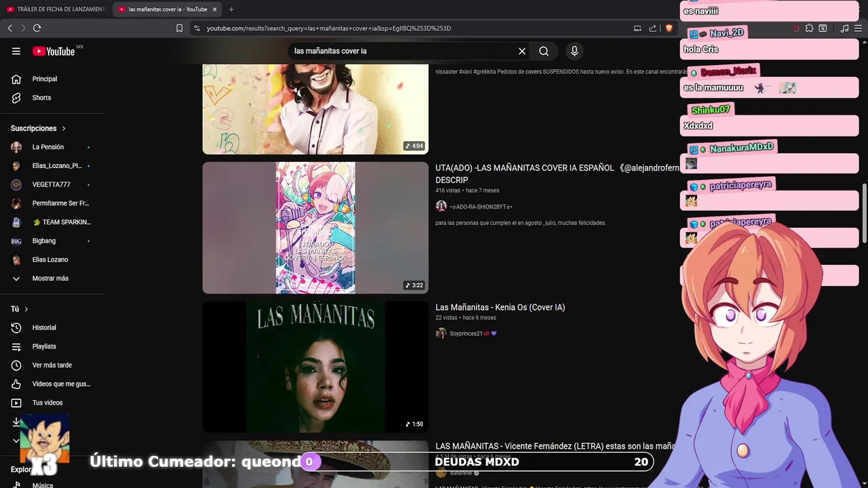Click the Kenia Os video 1:50 duration badge
Screen dimensions: 868x488
(414, 424)
